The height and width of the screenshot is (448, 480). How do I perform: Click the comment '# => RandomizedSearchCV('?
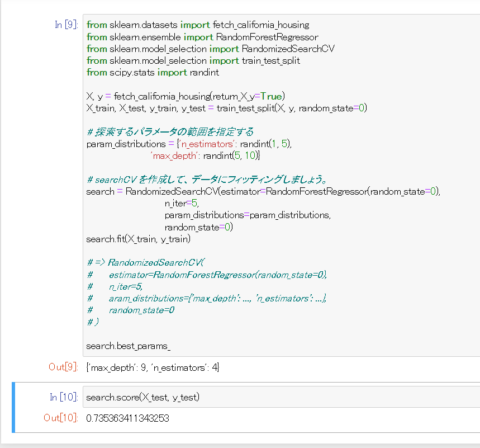(x=146, y=263)
